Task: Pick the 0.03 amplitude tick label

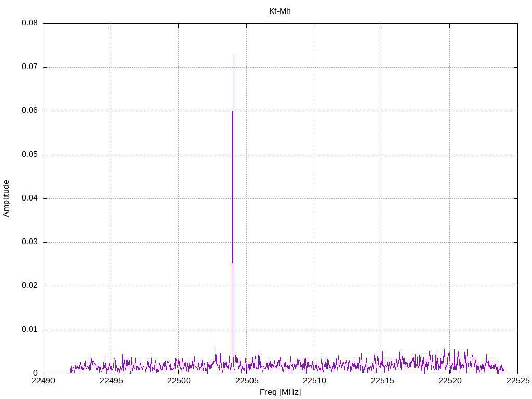Action: (30, 242)
